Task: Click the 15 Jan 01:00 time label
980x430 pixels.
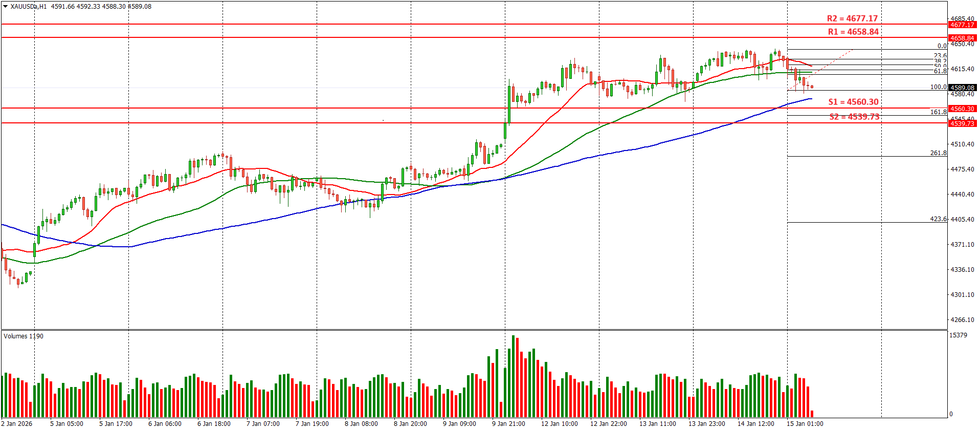Action: point(805,423)
